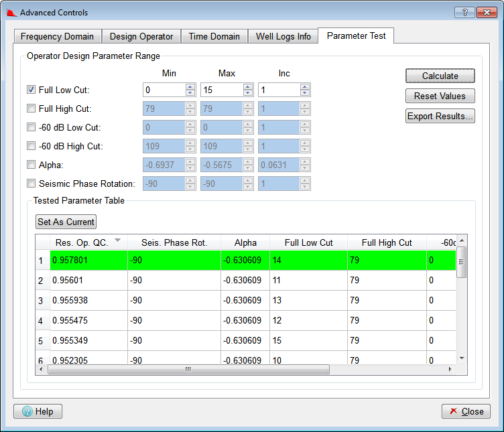Click the Seis. Phase Rot. column header
Screen dimensions: 504x432
pyautogui.click(x=174, y=242)
